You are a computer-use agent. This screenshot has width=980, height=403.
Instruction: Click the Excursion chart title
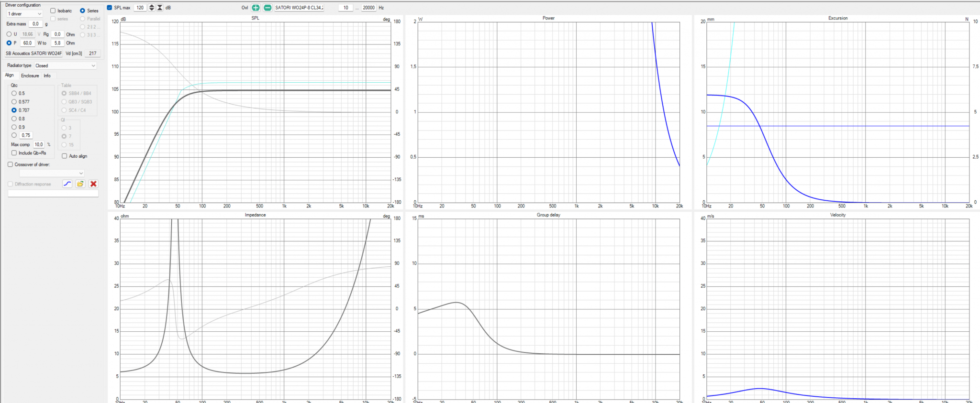click(x=838, y=18)
